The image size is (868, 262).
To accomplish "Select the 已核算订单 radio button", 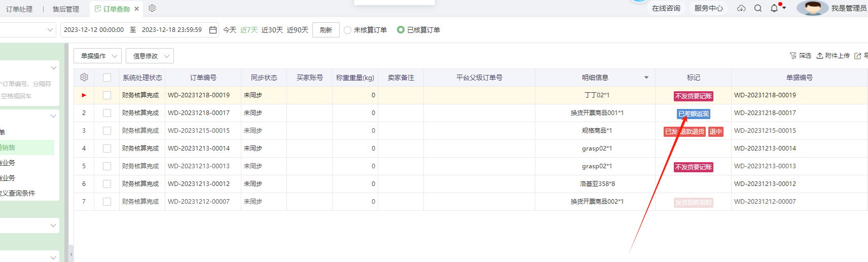I will (401, 30).
